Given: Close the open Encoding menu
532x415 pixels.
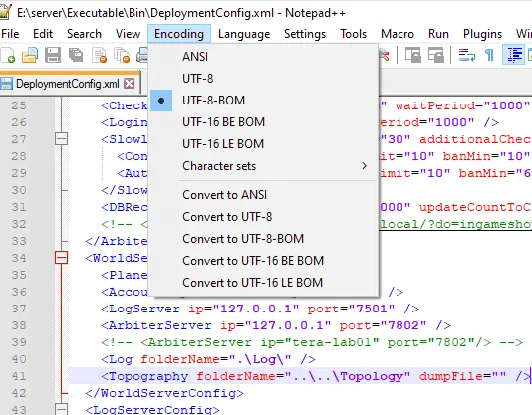Looking at the screenshot, I should coord(179,34).
